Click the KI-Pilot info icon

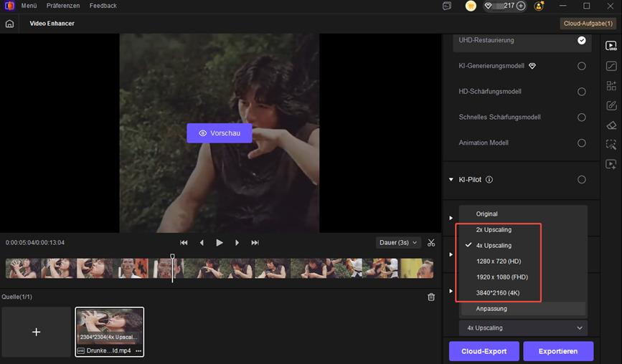pos(489,180)
